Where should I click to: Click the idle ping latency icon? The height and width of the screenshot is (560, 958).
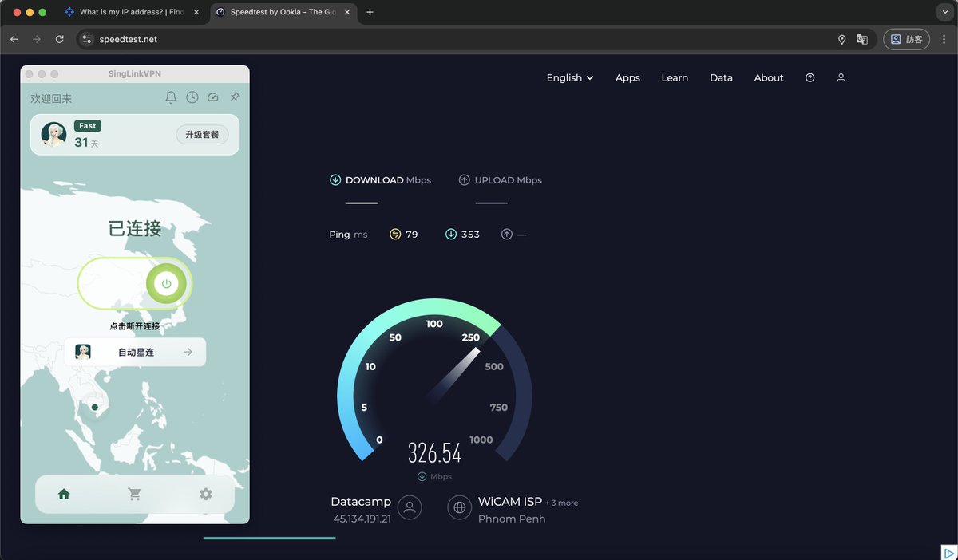click(395, 235)
